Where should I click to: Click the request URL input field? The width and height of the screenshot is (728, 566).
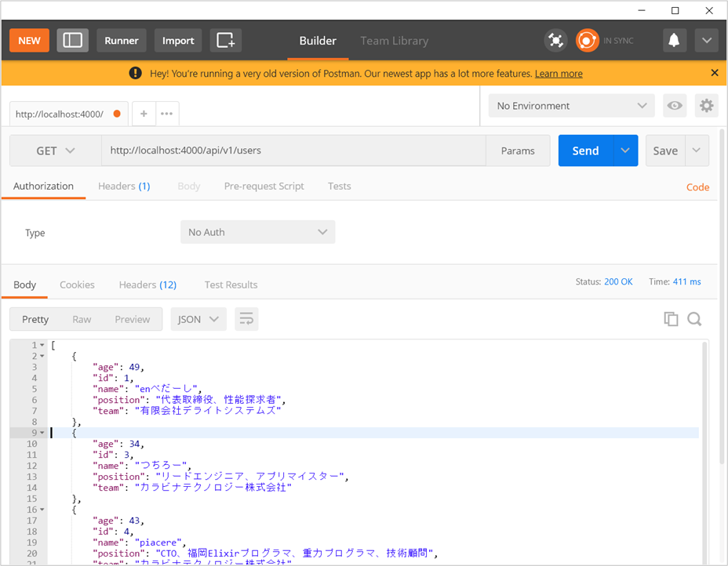pos(293,151)
